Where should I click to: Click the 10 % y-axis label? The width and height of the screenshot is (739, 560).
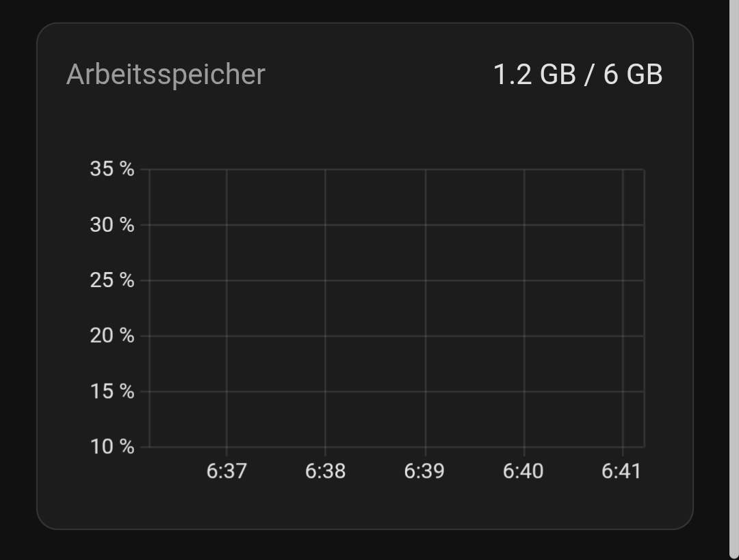(112, 447)
